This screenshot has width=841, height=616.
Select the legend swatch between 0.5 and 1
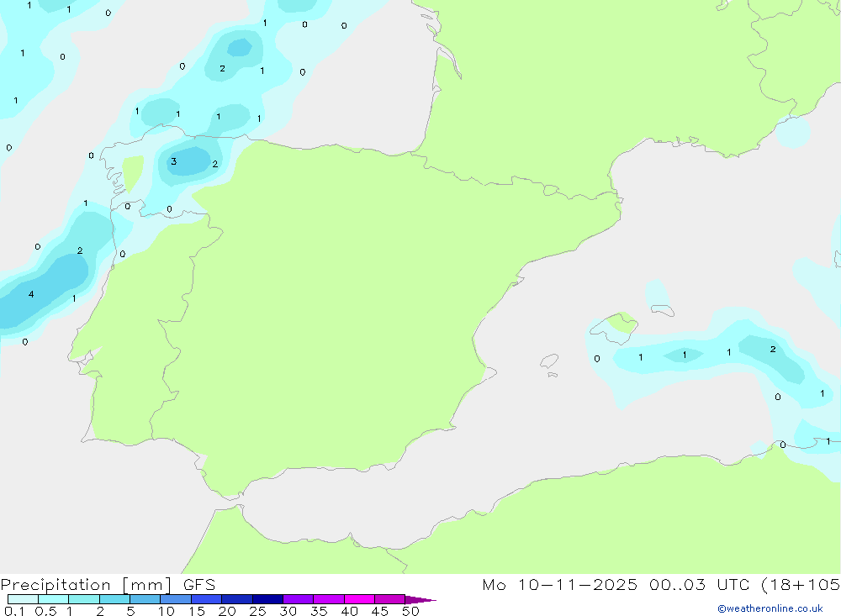point(54,599)
